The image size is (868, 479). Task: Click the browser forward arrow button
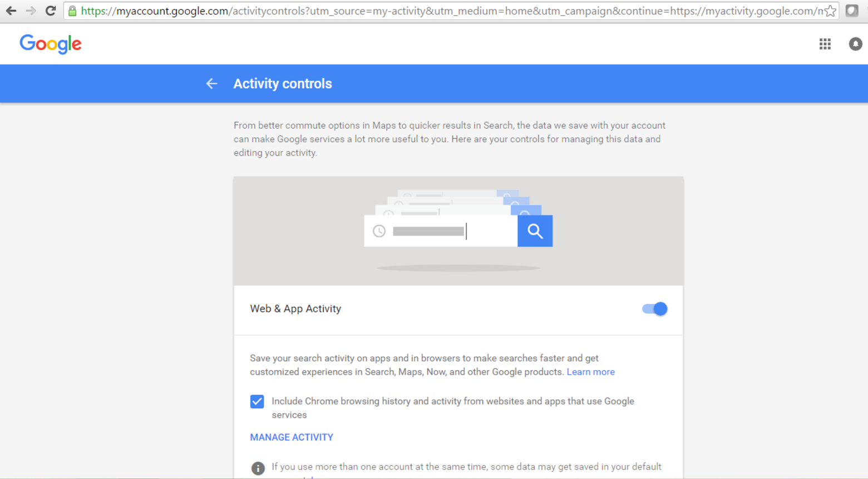coord(31,11)
